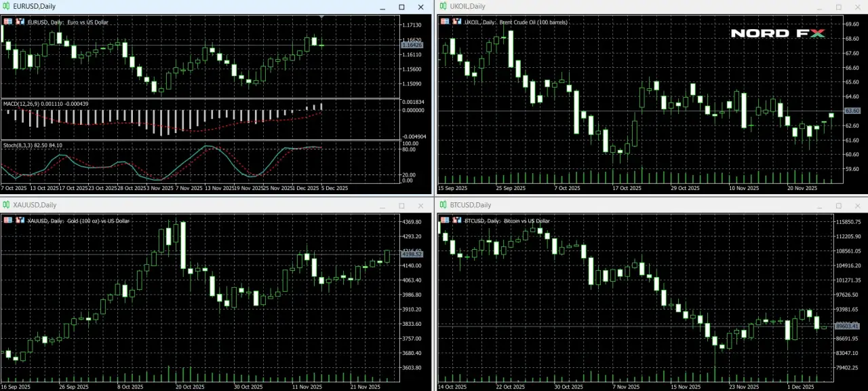Screen dimensions: 868x391
Task: Click the 69.60 price level on UKOIL scale
Action: [x=852, y=24]
